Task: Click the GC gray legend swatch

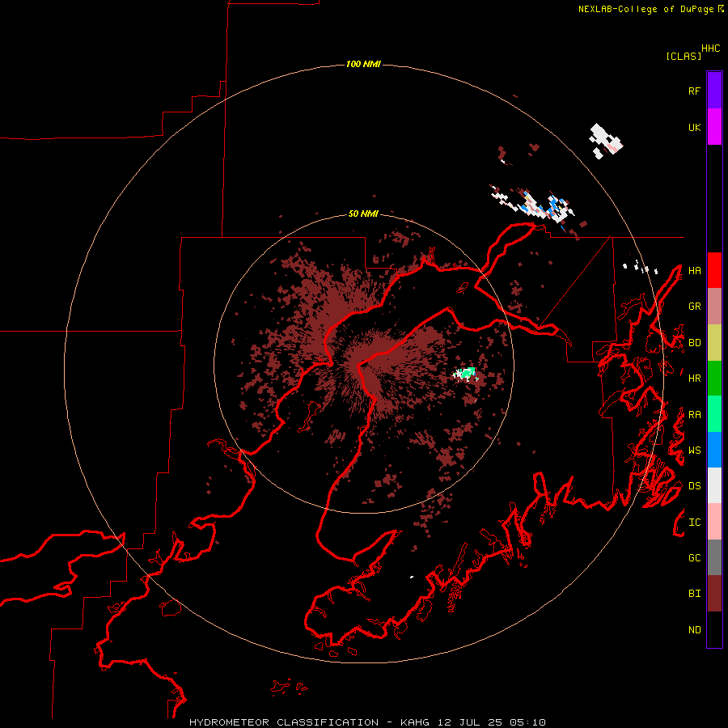Action: 714,557
